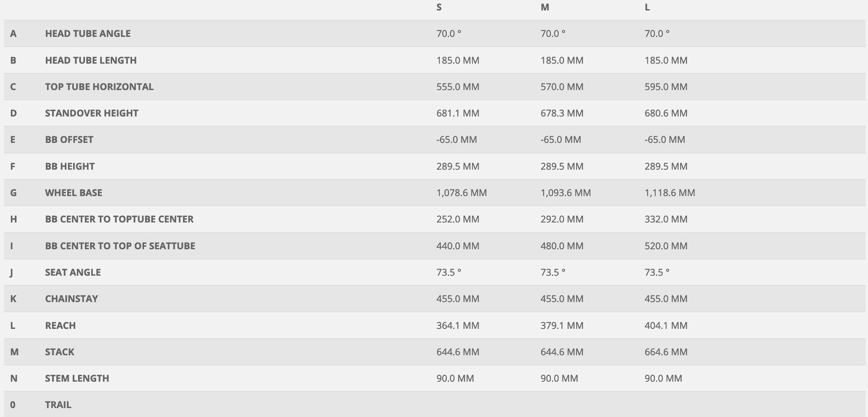The width and height of the screenshot is (868, 417).
Task: Click the 1,078.6 MM wheel base value
Action: pos(461,193)
